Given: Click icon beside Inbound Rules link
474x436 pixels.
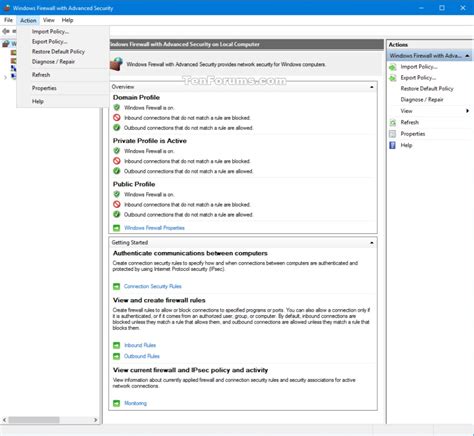Looking at the screenshot, I should click(116, 345).
